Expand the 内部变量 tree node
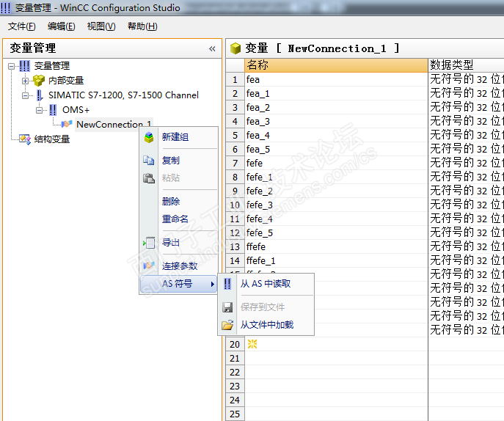The width and height of the screenshot is (504, 421). pyautogui.click(x=25, y=81)
